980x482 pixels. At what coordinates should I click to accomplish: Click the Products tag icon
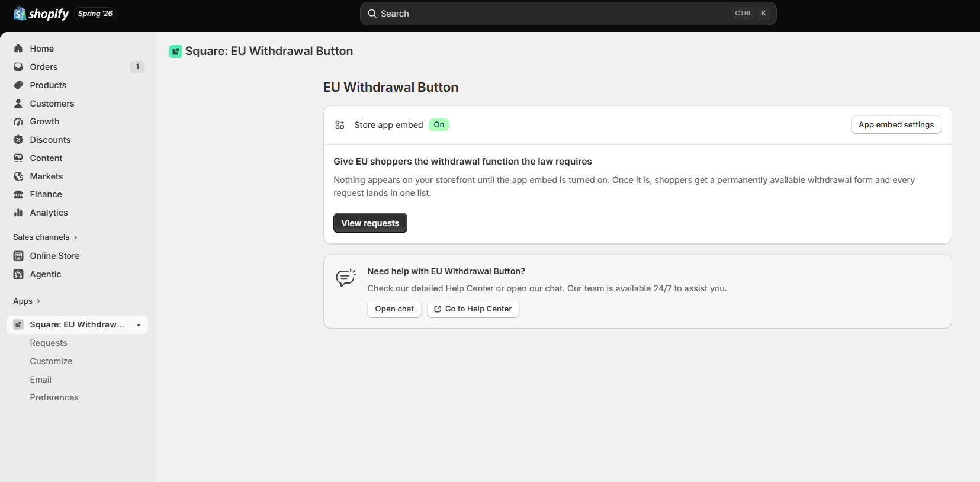pos(18,85)
